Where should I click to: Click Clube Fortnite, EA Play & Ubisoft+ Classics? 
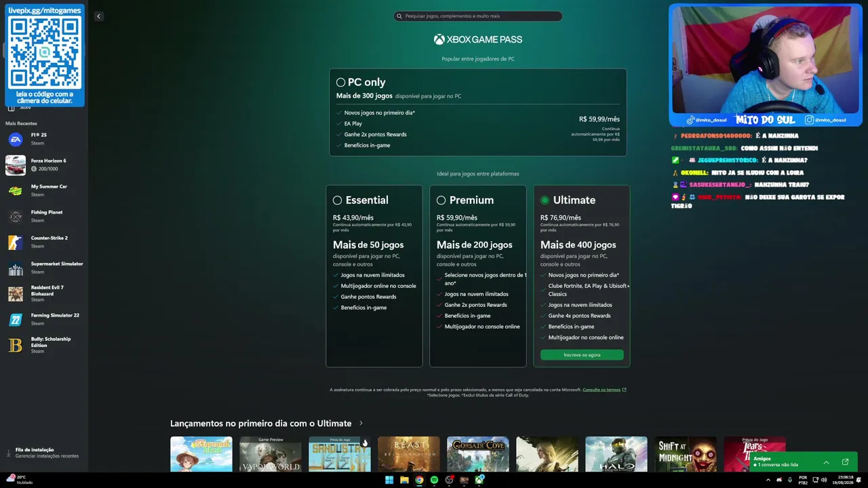pyautogui.click(x=589, y=290)
